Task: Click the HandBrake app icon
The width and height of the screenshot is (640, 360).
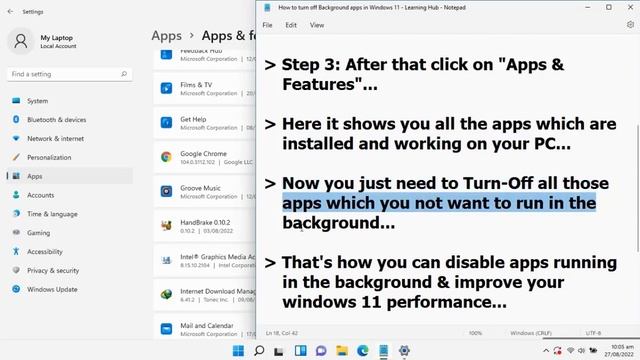Action: coord(166,225)
